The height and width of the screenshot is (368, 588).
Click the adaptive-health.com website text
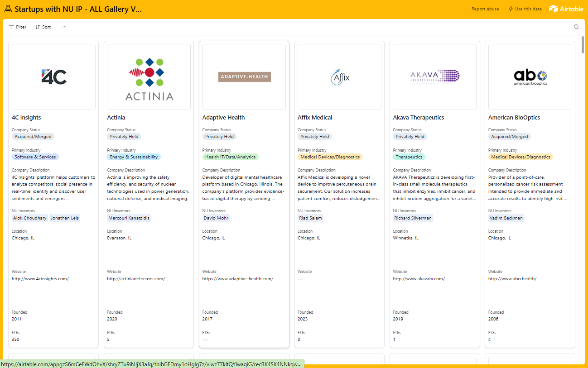coord(238,279)
